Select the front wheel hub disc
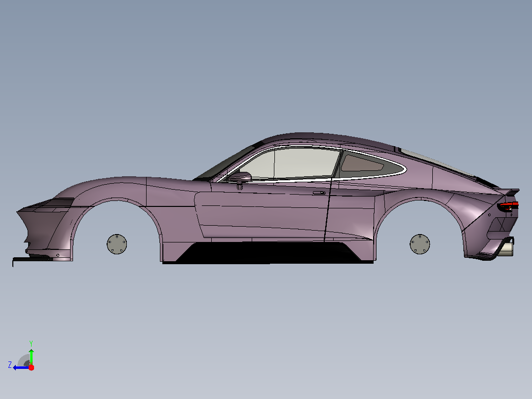 (116, 244)
